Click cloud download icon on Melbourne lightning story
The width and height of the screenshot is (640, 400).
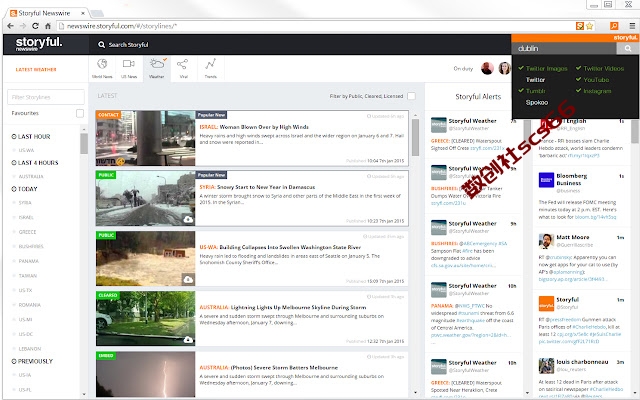click(x=188, y=340)
